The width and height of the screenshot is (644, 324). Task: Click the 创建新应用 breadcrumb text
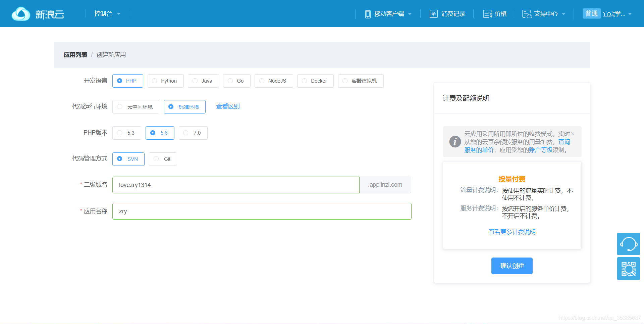coord(111,55)
